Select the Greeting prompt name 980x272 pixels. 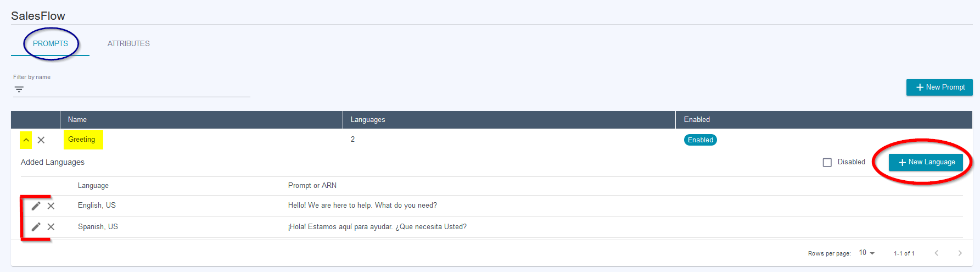pos(82,140)
